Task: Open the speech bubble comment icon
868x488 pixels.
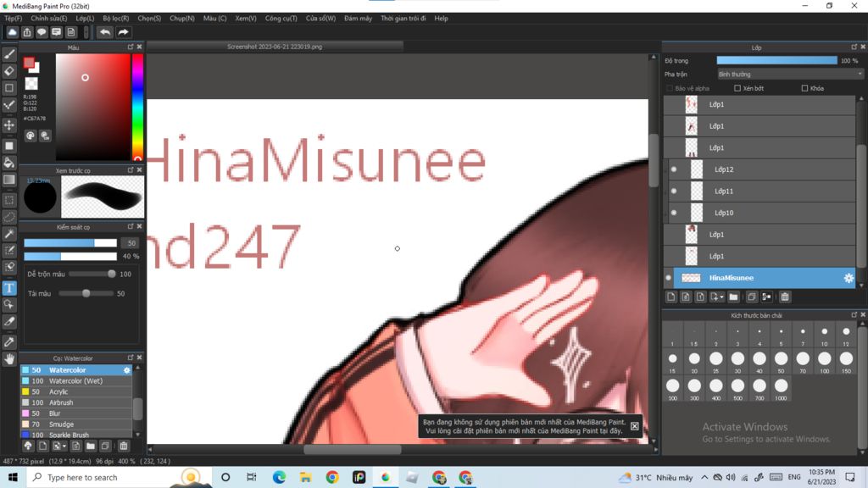Action: [42, 32]
